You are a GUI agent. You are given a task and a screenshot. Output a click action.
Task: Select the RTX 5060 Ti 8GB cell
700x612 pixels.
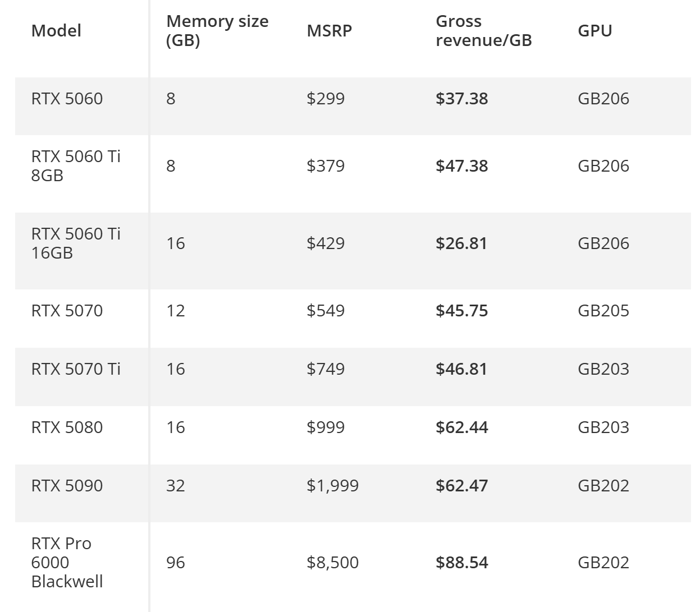[76, 165]
